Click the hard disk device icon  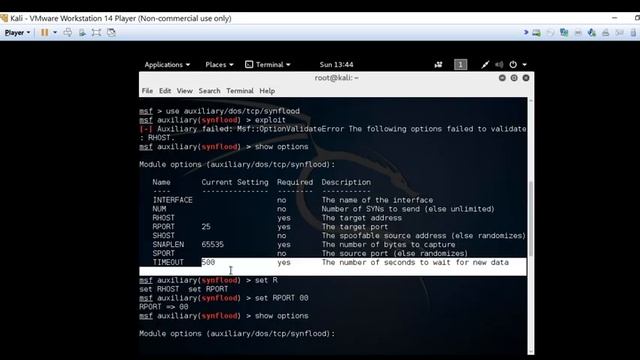coord(536,33)
